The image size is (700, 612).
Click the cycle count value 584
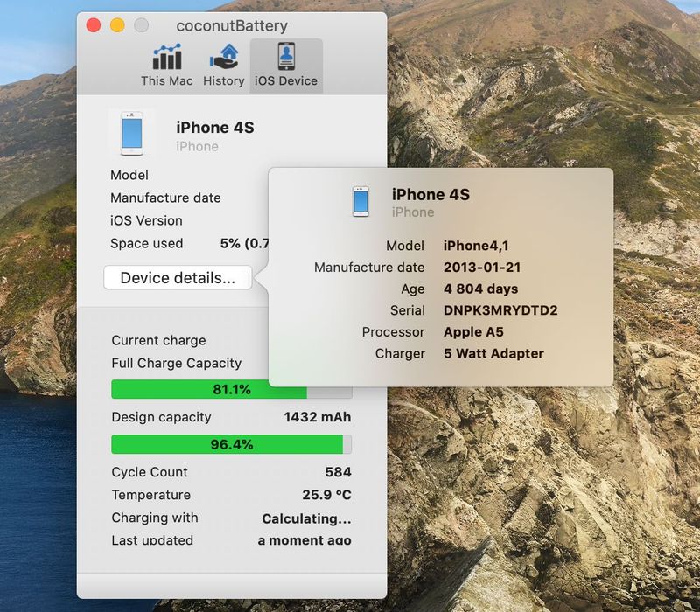tap(338, 472)
